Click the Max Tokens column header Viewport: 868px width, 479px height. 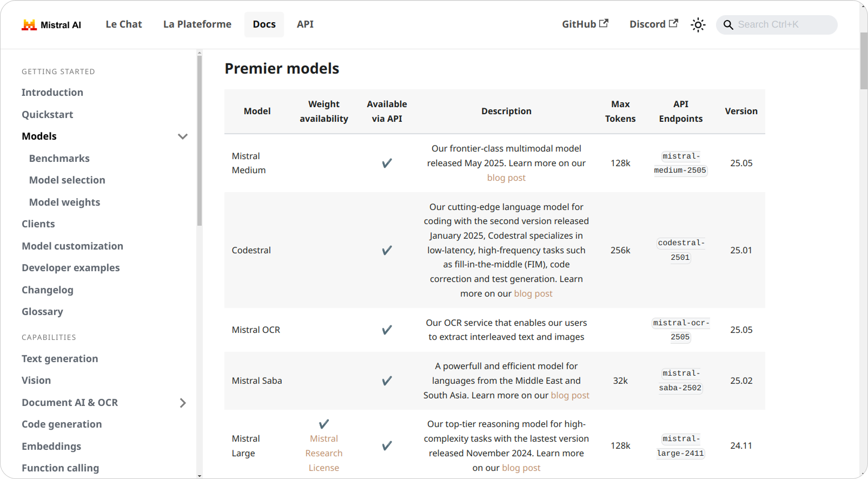[x=620, y=111]
